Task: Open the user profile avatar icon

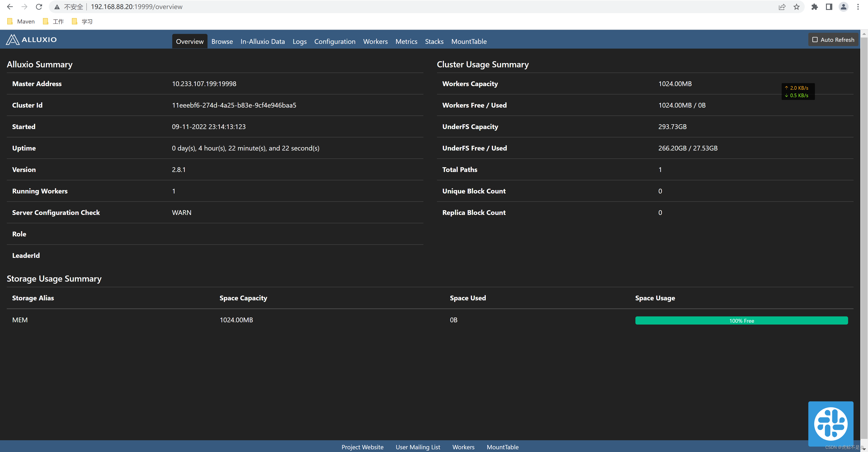Action: click(843, 7)
